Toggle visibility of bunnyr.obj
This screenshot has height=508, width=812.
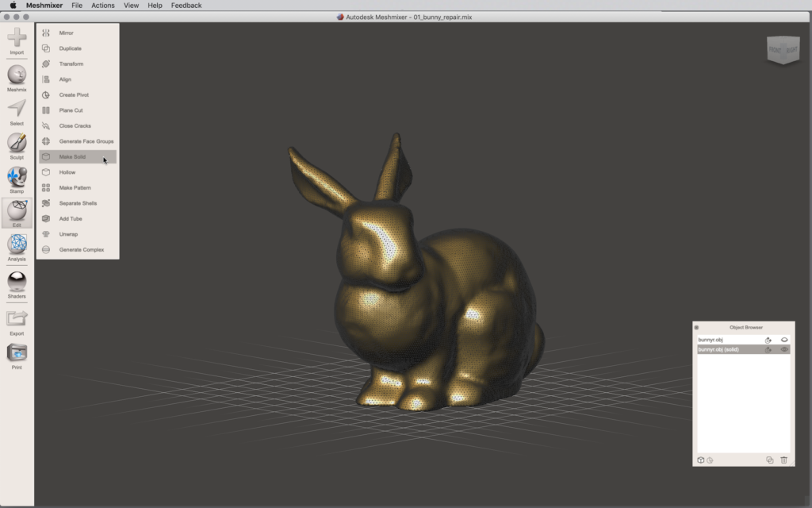784,340
